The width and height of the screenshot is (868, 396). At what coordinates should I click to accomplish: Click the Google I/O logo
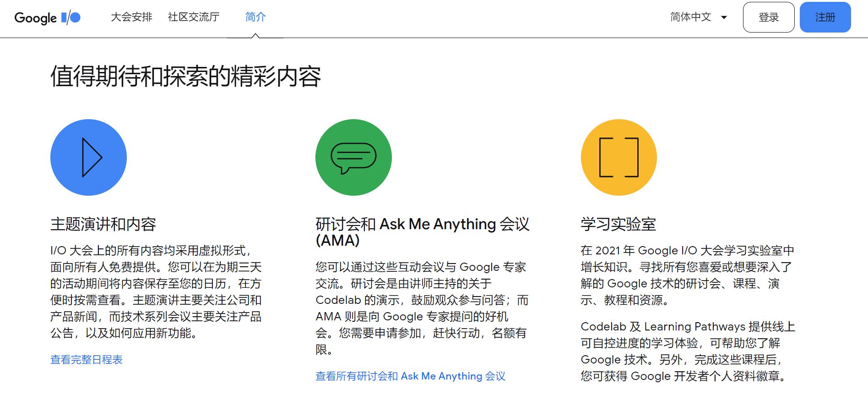48,17
